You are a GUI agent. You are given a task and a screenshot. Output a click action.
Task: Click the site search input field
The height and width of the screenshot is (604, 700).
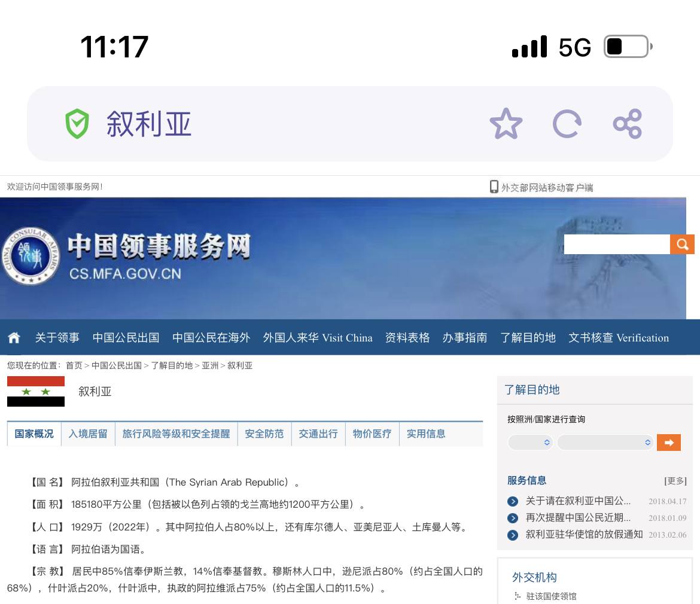click(x=617, y=244)
